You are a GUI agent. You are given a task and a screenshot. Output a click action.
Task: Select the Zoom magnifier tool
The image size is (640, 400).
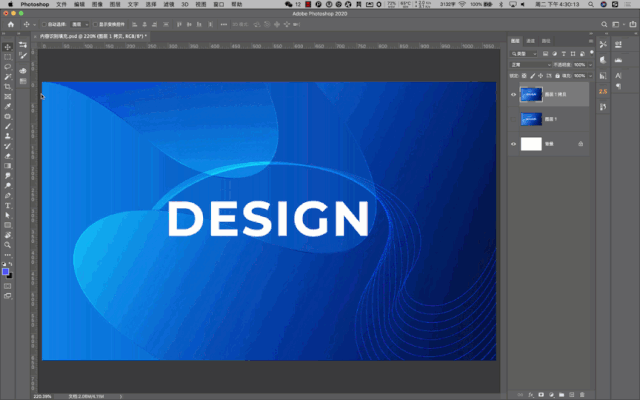tap(7, 244)
